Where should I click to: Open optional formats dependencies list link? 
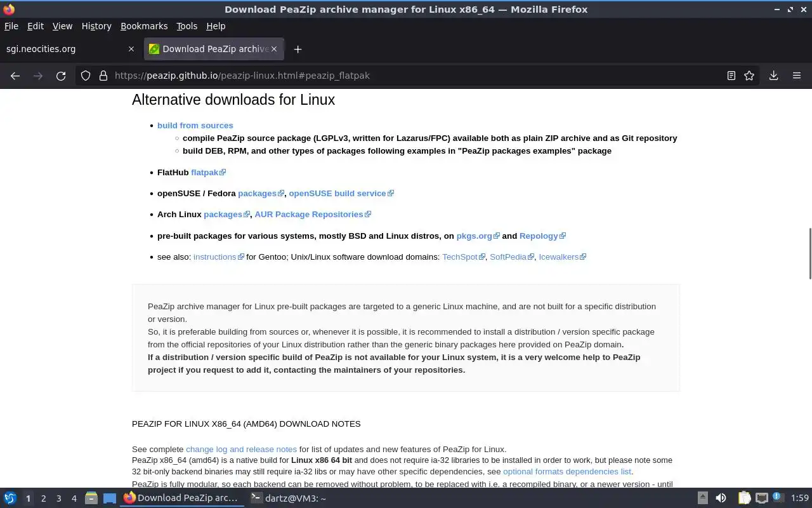pyautogui.click(x=567, y=471)
